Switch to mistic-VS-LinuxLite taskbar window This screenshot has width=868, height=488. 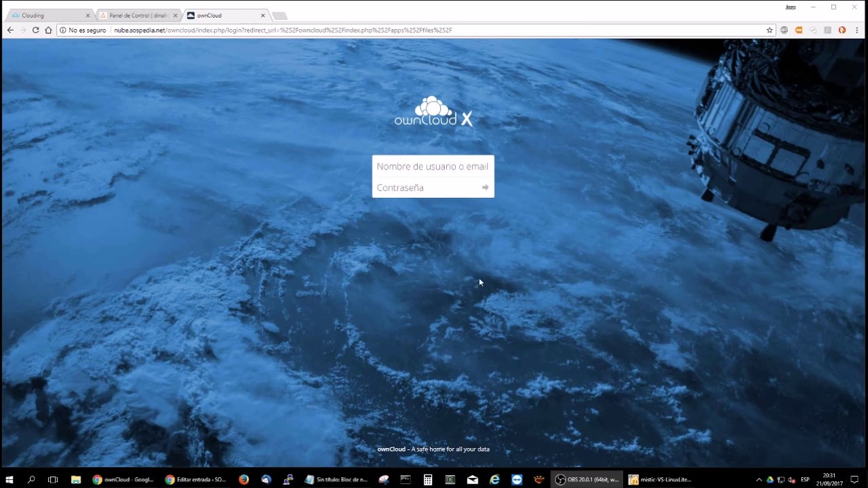click(659, 479)
